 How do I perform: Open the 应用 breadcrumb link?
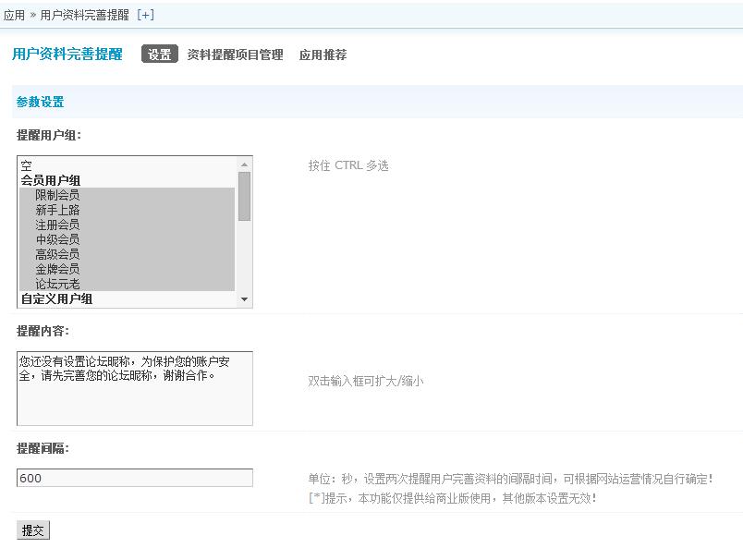pyautogui.click(x=14, y=15)
